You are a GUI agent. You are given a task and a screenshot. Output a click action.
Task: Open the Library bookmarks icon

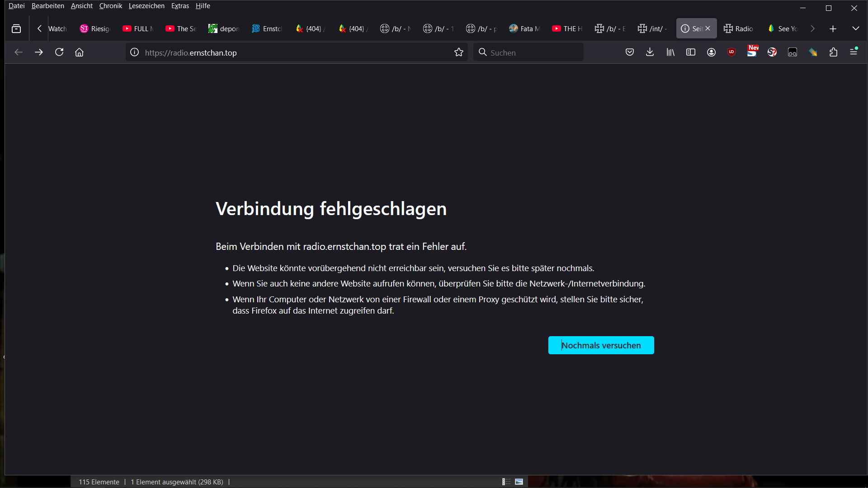670,52
